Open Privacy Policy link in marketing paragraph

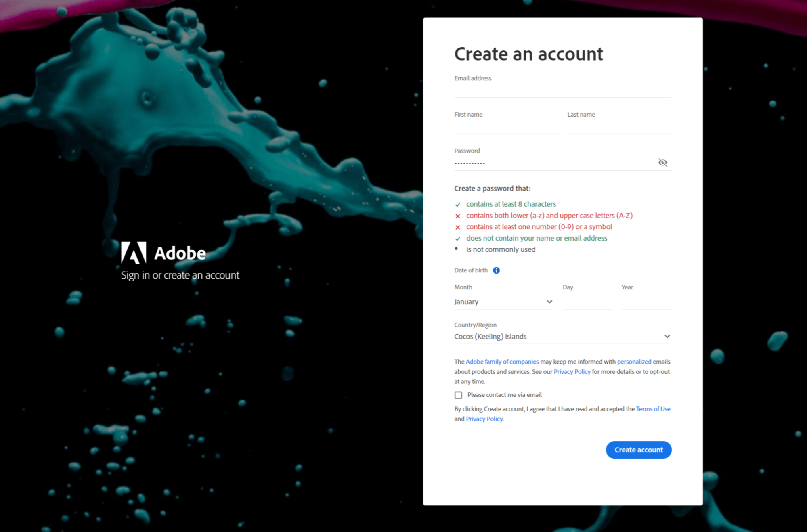[x=572, y=372]
